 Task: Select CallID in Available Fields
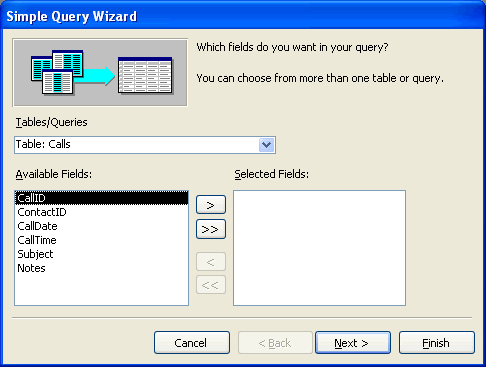click(x=101, y=198)
